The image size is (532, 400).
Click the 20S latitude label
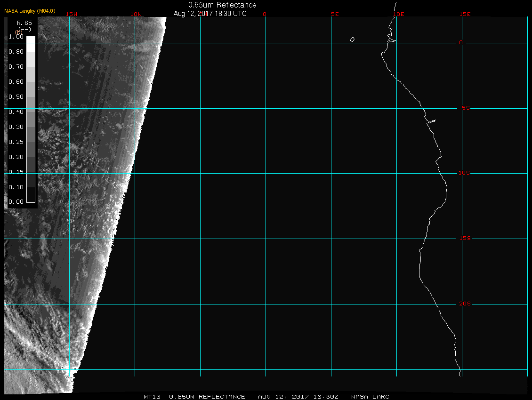464,304
